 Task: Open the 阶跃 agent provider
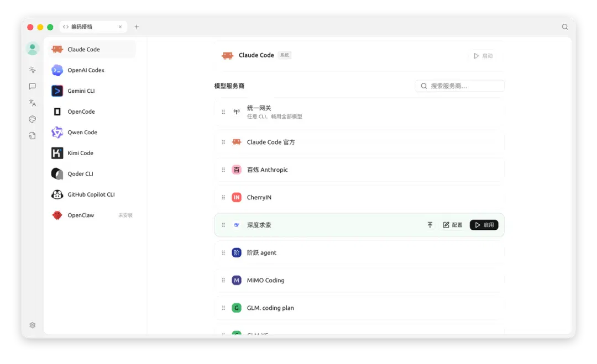click(359, 252)
